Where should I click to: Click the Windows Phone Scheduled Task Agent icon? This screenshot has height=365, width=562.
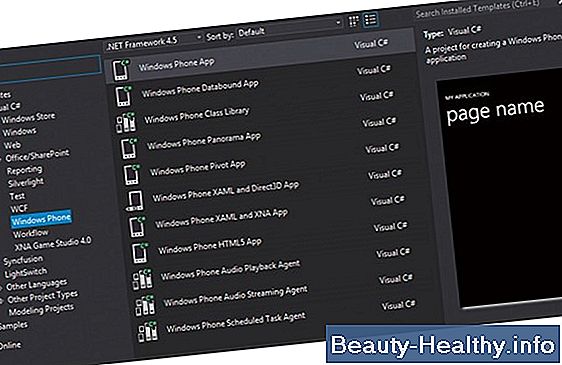tap(148, 331)
